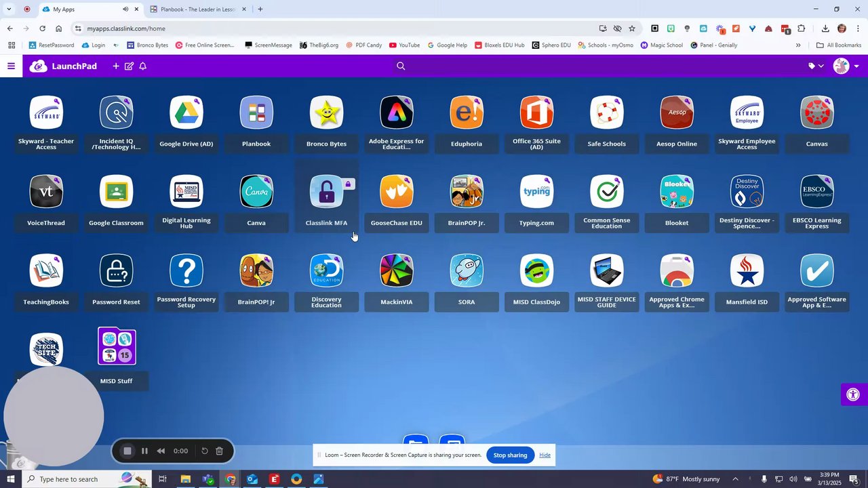
Task: Open the Bronco Bytes star app
Action: pos(326,113)
